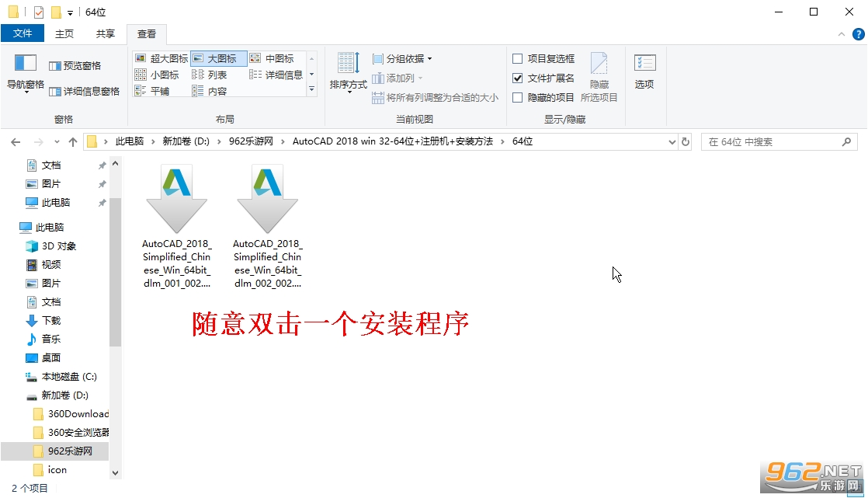Open 本地磁盘 (C:) in navigation tree
Viewport: 868px width, 498px height.
coord(61,377)
